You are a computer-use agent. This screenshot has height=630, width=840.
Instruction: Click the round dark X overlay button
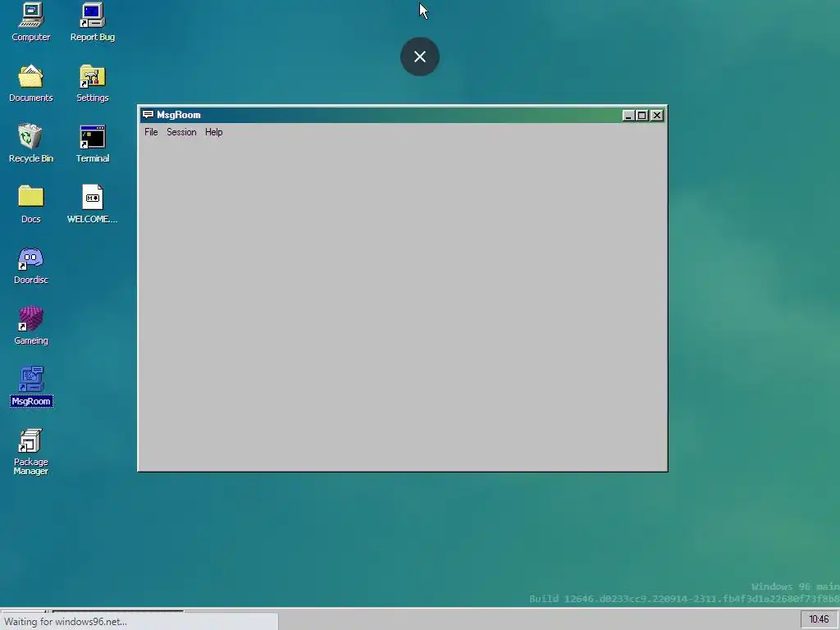tap(420, 57)
